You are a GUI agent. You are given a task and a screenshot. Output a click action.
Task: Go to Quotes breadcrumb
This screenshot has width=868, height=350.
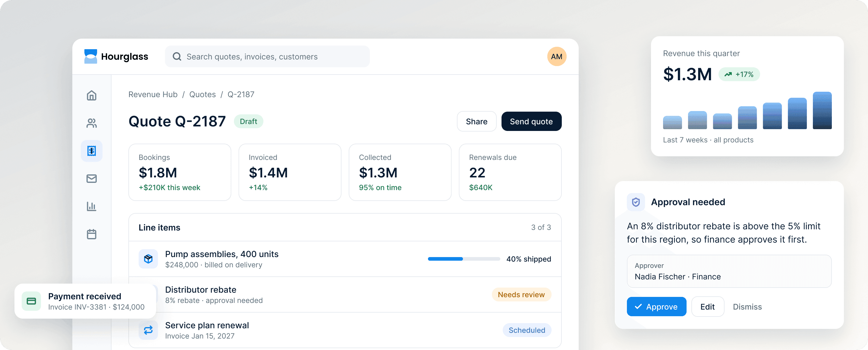[202, 94]
